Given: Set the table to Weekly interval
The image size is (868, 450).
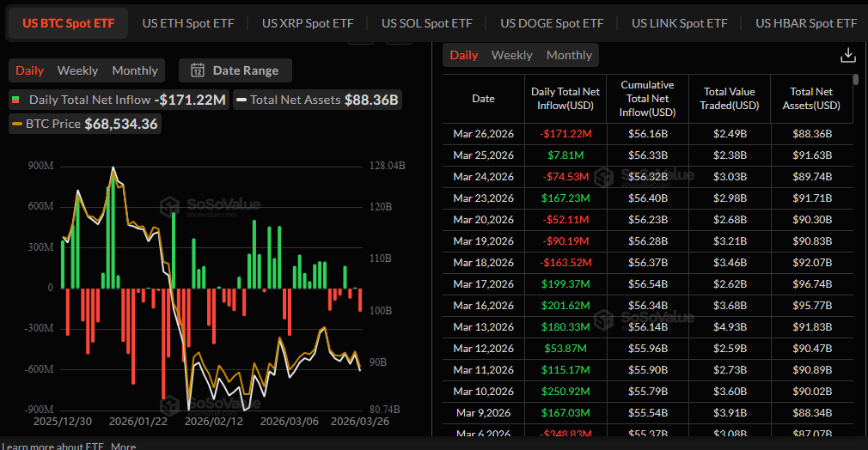Looking at the screenshot, I should 511,55.
